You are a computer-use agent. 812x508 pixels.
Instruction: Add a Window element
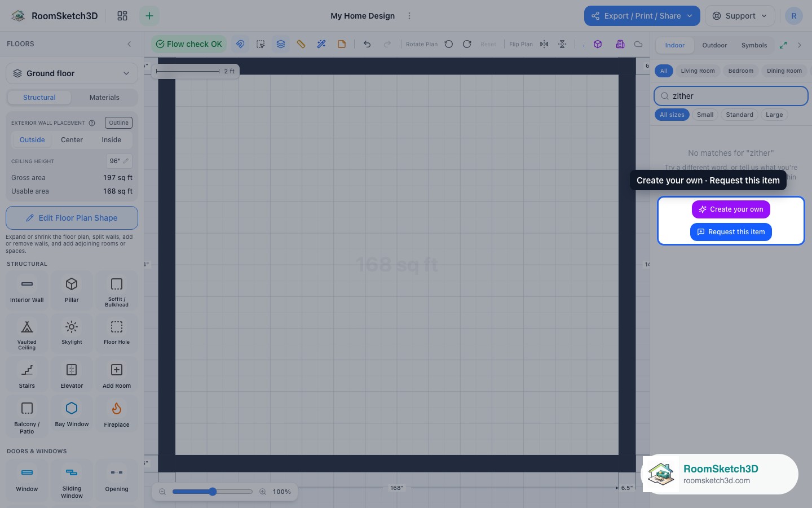[x=27, y=480]
